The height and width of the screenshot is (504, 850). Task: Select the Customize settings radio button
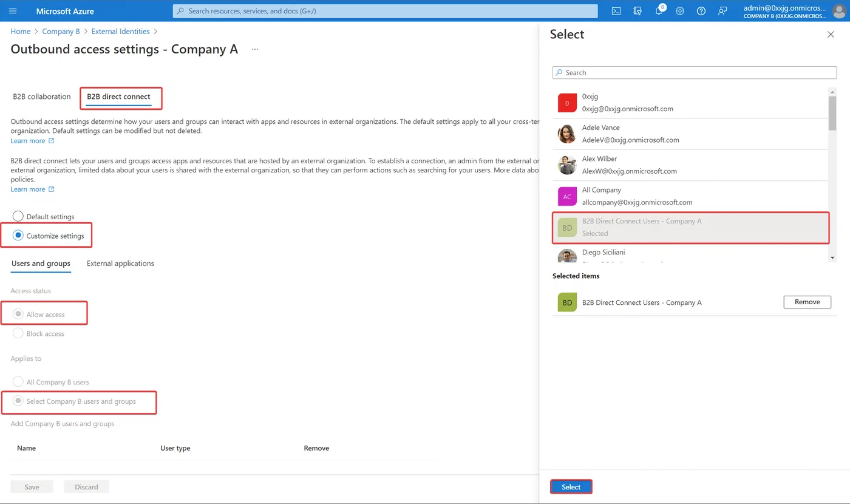18,236
